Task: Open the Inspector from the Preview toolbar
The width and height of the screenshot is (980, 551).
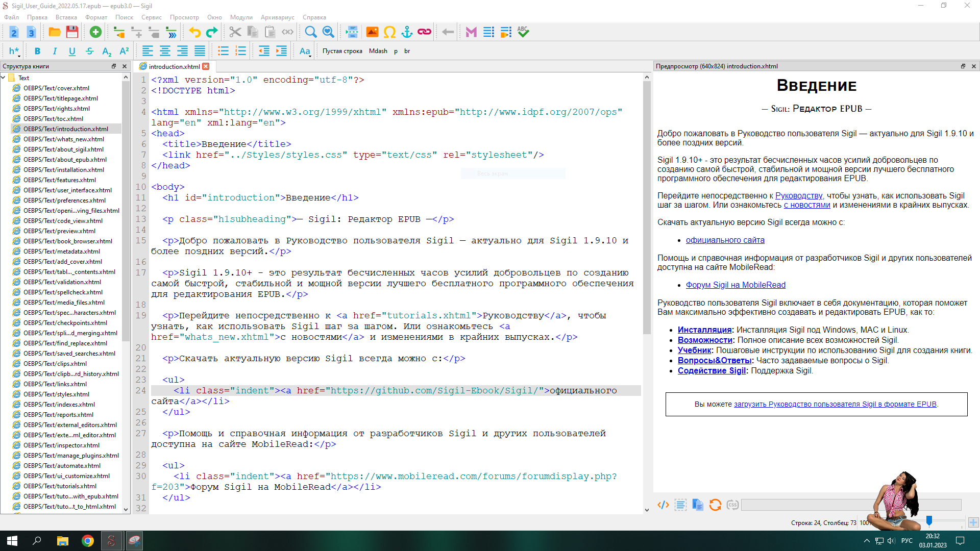Action: pos(663,505)
